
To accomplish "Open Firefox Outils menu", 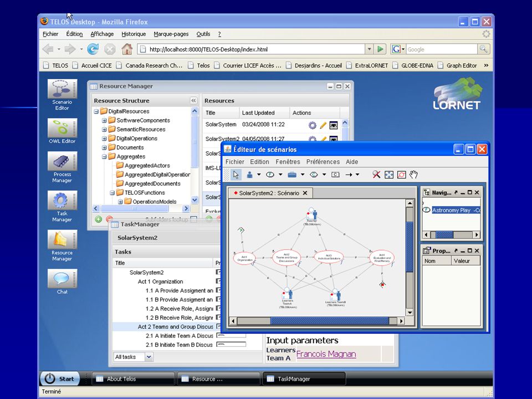I will point(203,34).
